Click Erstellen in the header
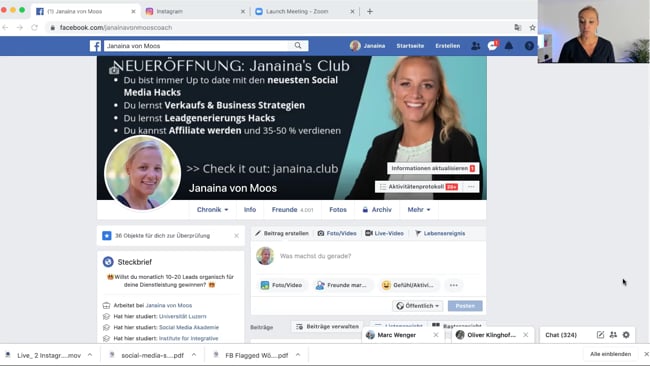Image resolution: width=650 pixels, height=366 pixels. click(448, 46)
